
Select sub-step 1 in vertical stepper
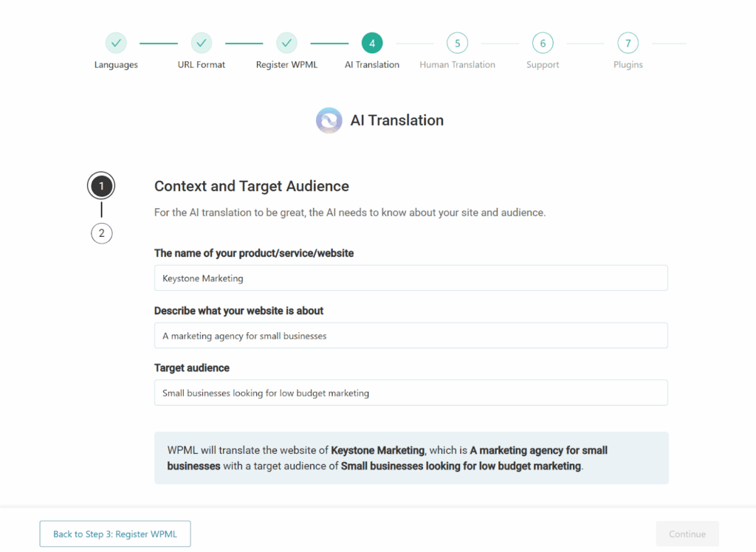(102, 187)
